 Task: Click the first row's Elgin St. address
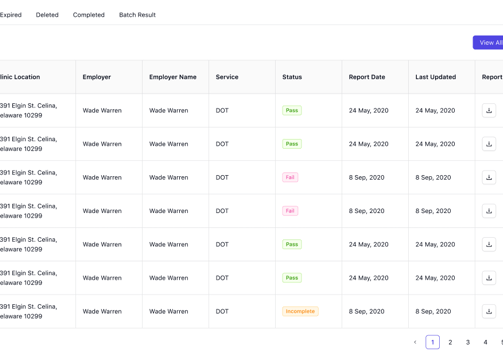point(29,110)
